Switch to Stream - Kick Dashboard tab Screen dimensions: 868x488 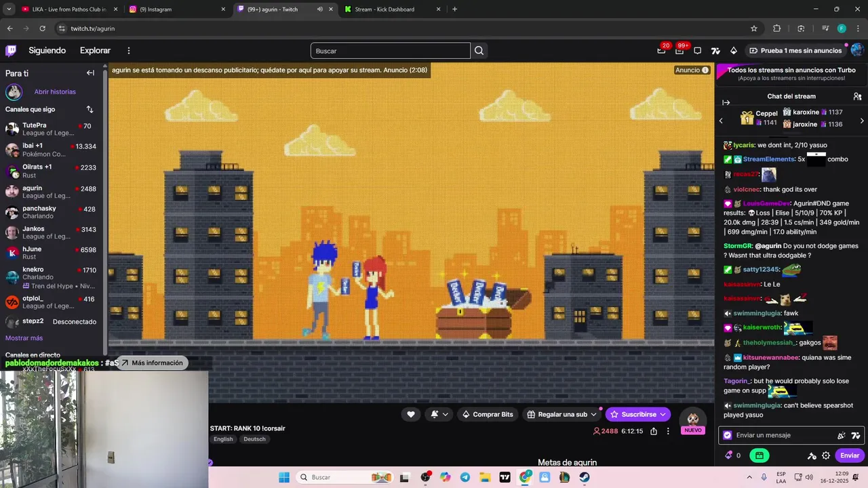(x=393, y=9)
